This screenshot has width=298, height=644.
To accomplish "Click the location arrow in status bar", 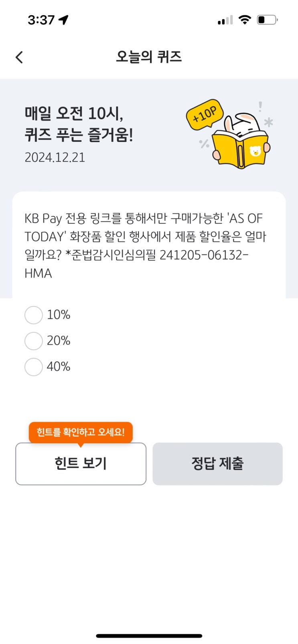I will click(63, 20).
